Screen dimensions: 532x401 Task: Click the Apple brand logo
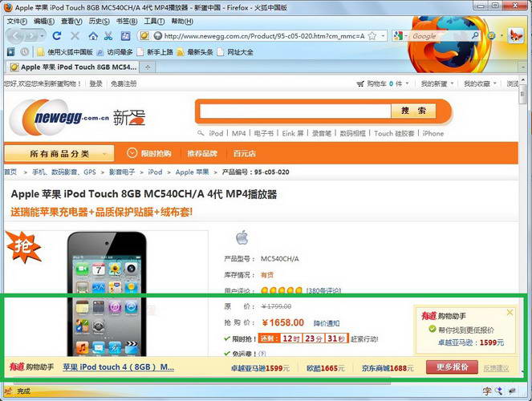[242, 237]
